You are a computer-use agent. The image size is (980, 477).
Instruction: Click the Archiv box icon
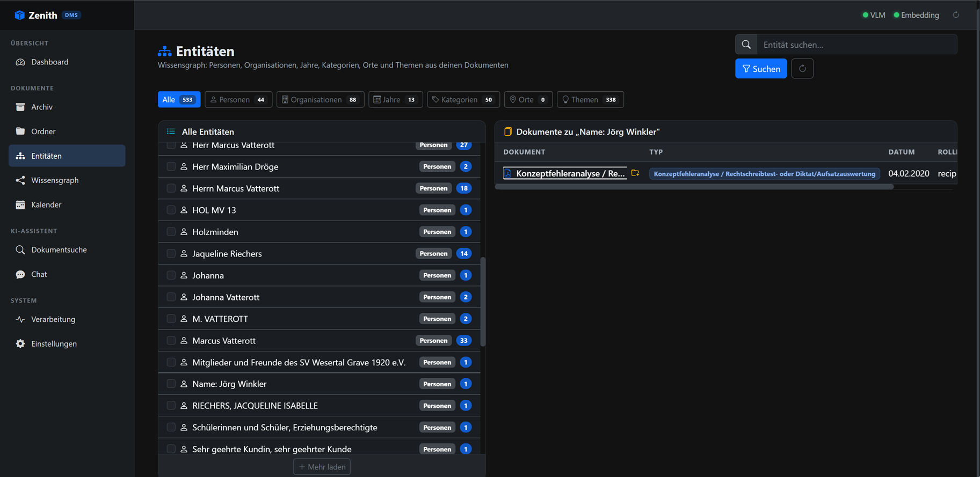(x=20, y=107)
